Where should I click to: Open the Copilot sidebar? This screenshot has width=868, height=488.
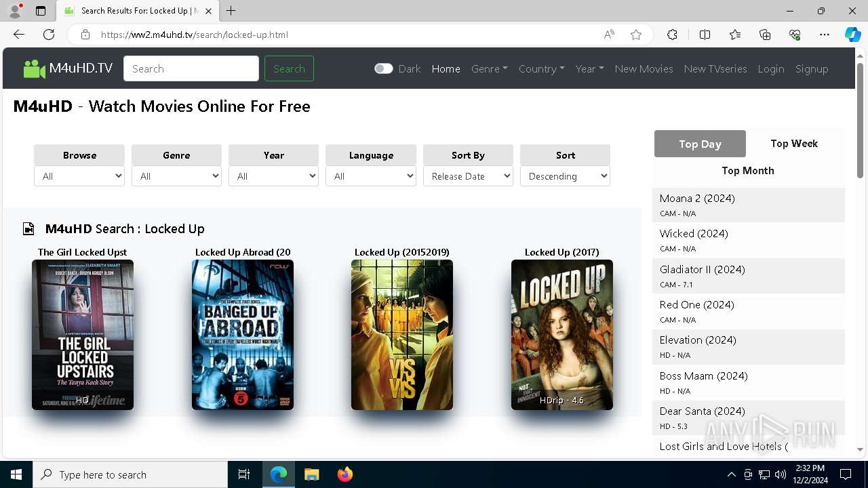coord(852,35)
